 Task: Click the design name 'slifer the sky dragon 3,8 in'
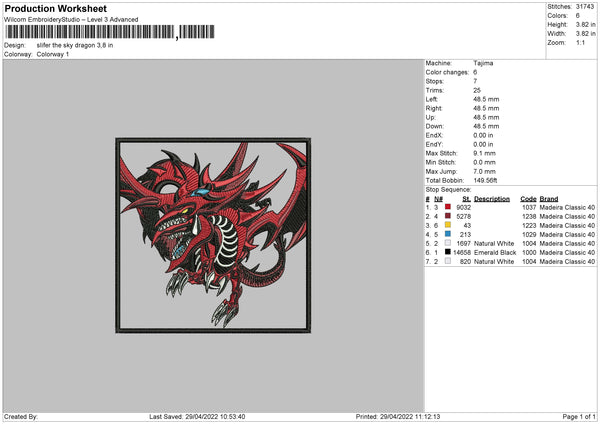(x=75, y=45)
